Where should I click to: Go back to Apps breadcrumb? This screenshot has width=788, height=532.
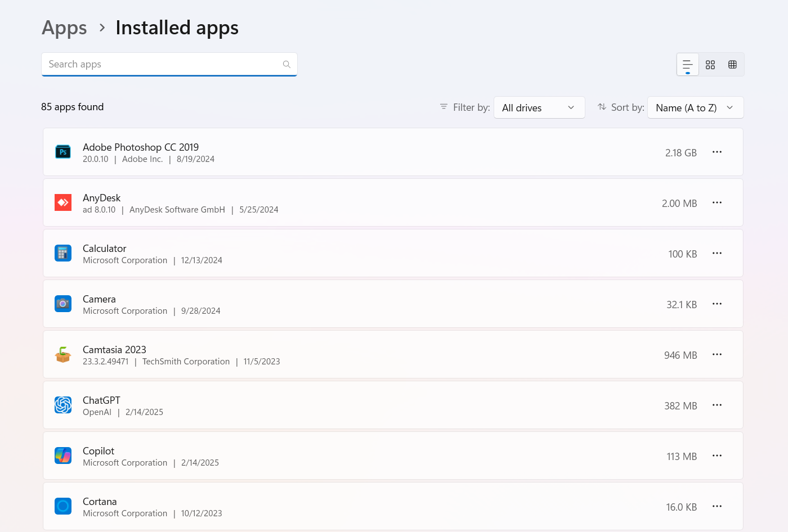click(x=64, y=28)
